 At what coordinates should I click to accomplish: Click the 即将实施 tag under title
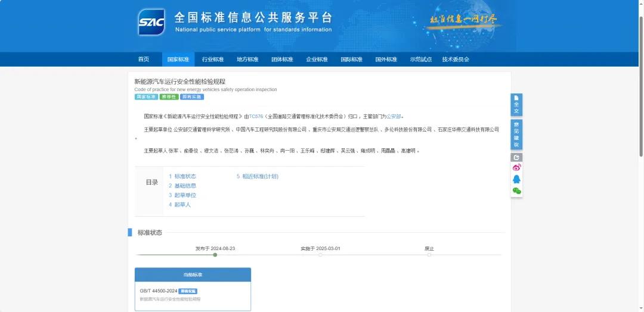(x=192, y=97)
